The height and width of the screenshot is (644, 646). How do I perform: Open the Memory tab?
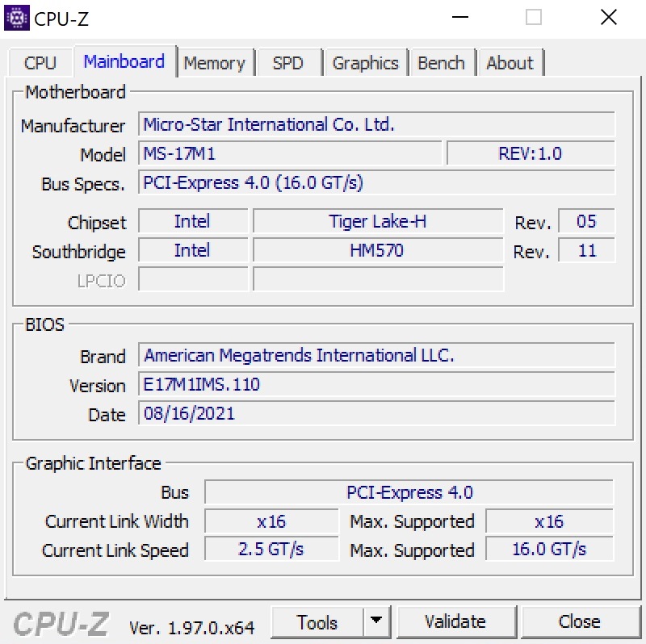pos(214,63)
